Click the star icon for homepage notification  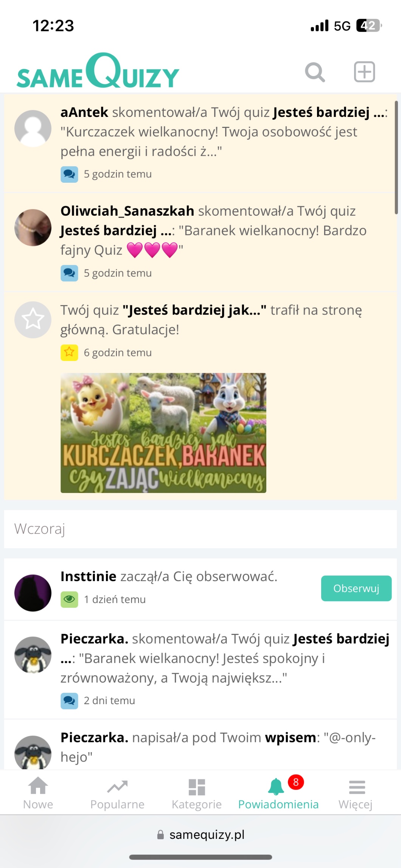click(33, 320)
